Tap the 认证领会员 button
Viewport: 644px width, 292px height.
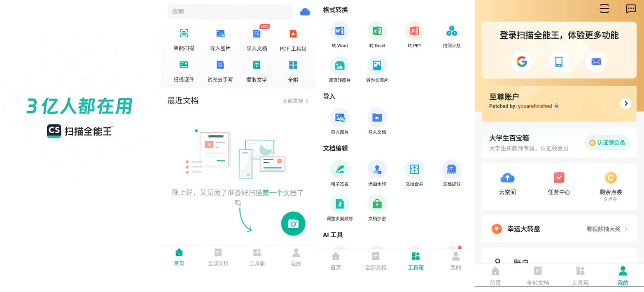[x=607, y=143]
